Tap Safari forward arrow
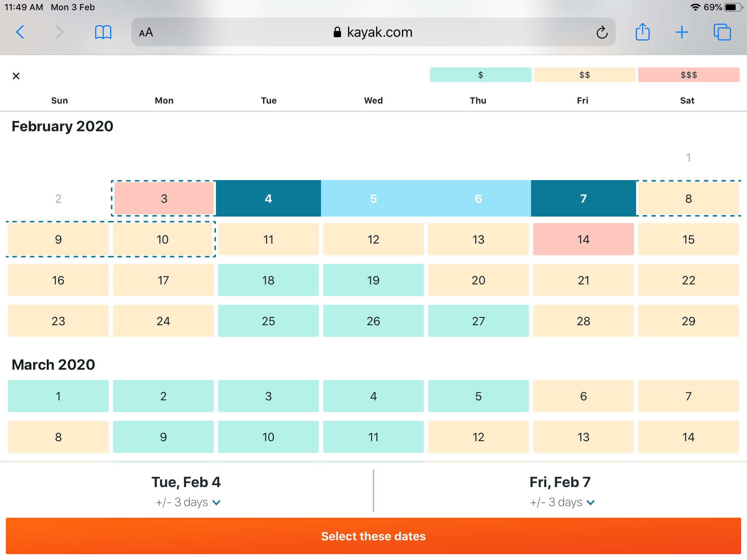Image resolution: width=747 pixels, height=560 pixels. click(59, 32)
